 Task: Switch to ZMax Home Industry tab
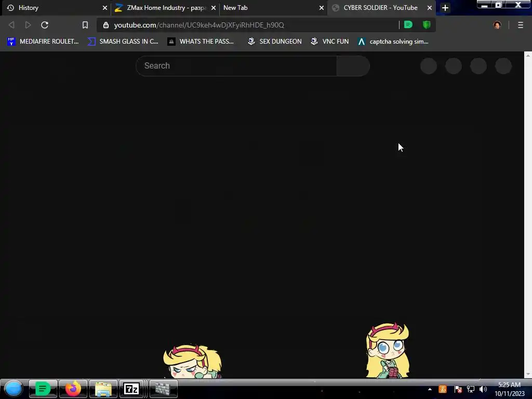[x=165, y=8]
